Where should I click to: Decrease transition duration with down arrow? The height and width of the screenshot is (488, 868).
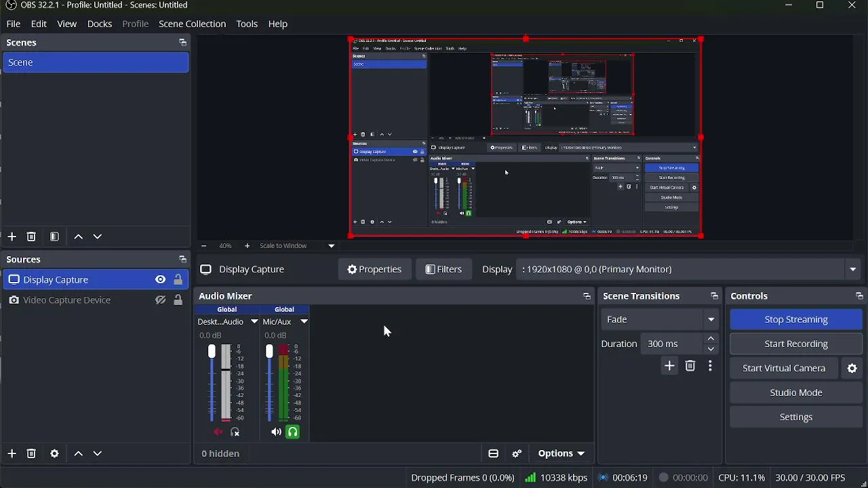[711, 349]
